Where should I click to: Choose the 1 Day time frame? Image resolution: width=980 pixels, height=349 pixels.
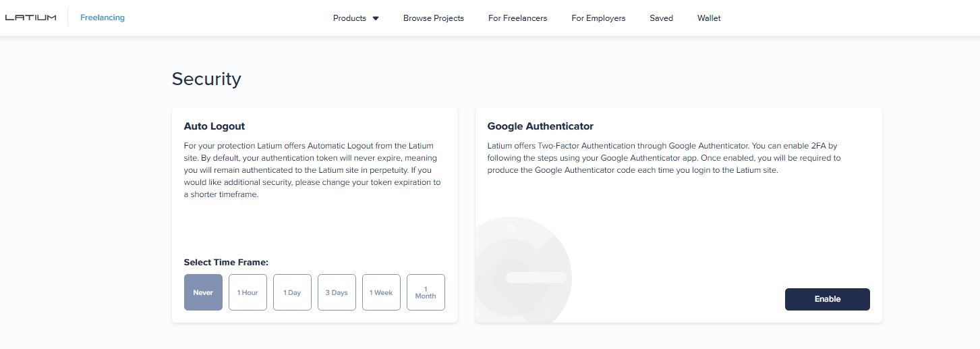292,292
